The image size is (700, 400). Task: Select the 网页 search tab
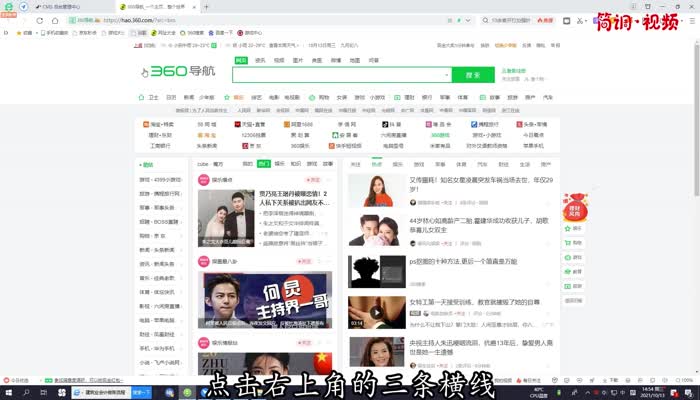pos(241,60)
